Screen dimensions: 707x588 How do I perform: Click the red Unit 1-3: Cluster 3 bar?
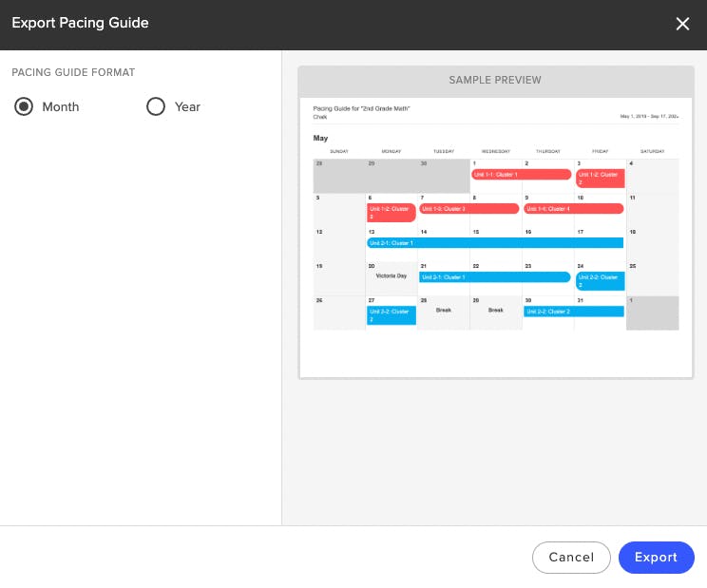click(x=468, y=209)
